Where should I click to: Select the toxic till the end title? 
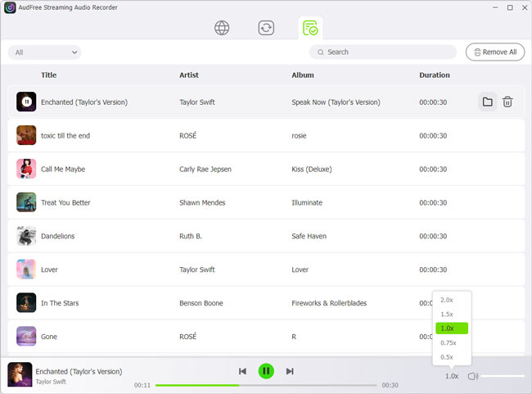tap(65, 136)
